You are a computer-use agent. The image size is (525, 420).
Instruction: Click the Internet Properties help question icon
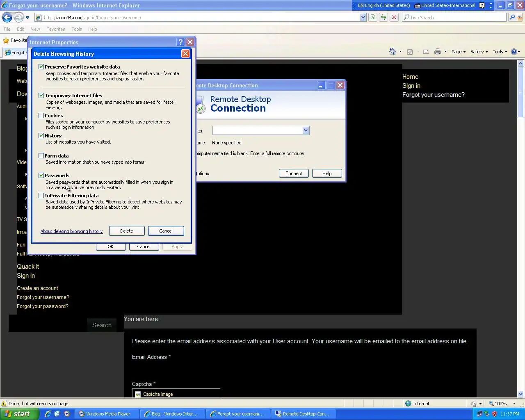(x=180, y=42)
